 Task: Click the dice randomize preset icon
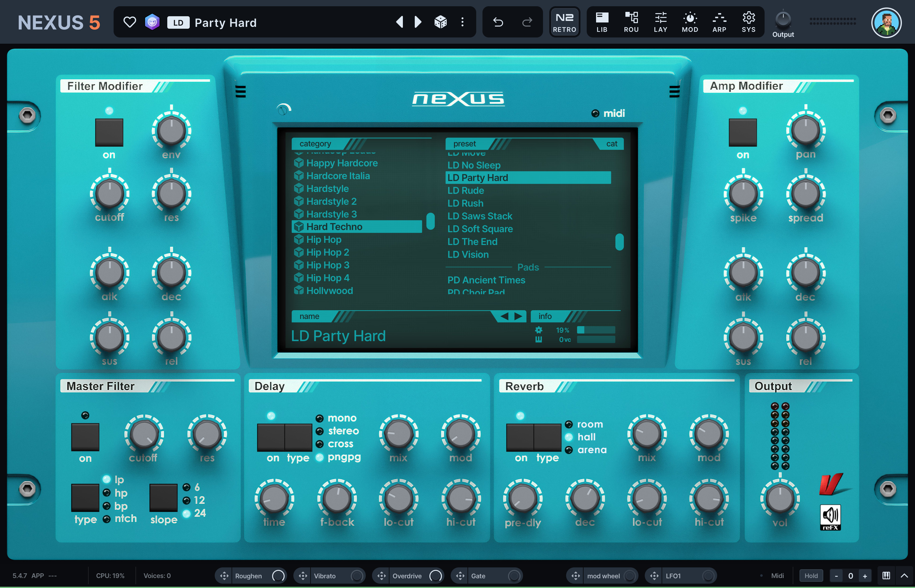pyautogui.click(x=441, y=22)
